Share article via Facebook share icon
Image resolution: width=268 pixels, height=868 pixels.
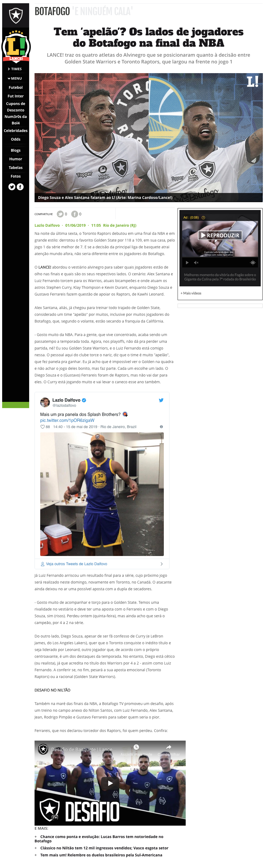[x=74, y=214]
